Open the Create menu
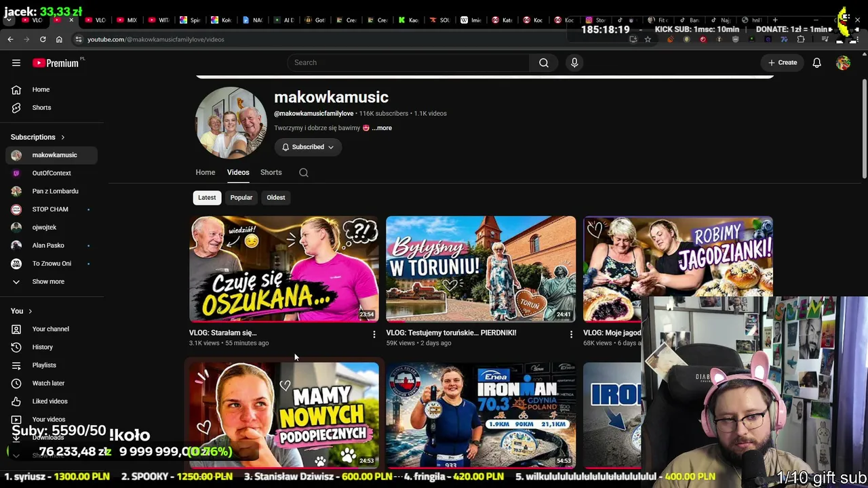This screenshot has width=868, height=488. (783, 62)
